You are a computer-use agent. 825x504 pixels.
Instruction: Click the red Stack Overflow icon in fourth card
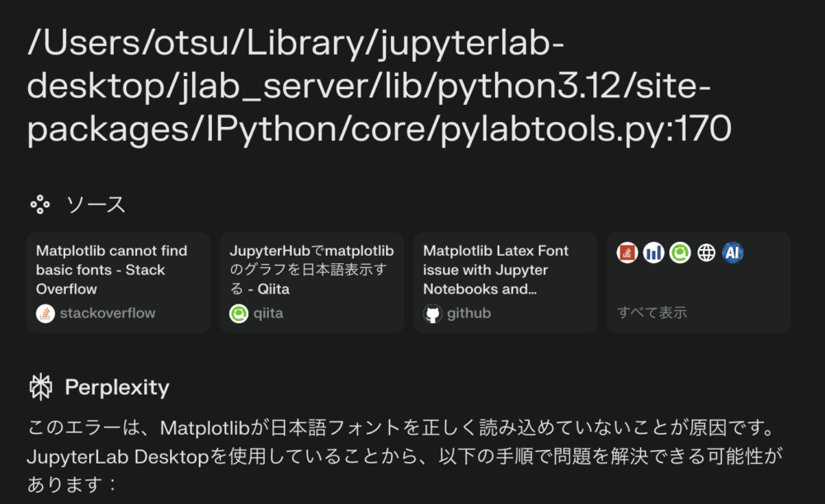coord(627,253)
